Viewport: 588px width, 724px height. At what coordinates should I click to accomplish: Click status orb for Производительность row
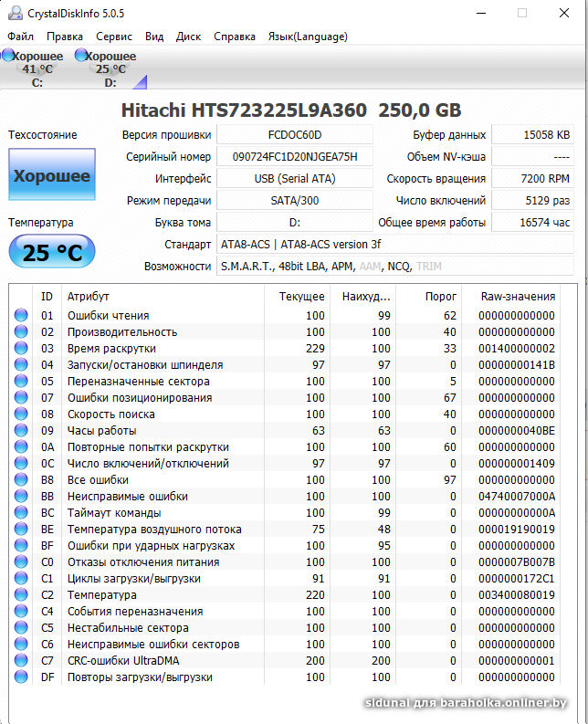pos(21,331)
